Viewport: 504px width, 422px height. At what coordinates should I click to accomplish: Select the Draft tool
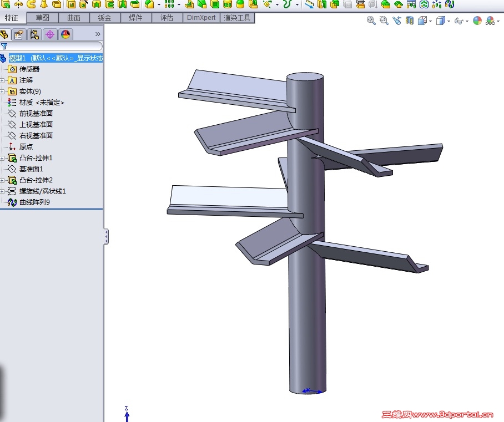coord(202,4)
